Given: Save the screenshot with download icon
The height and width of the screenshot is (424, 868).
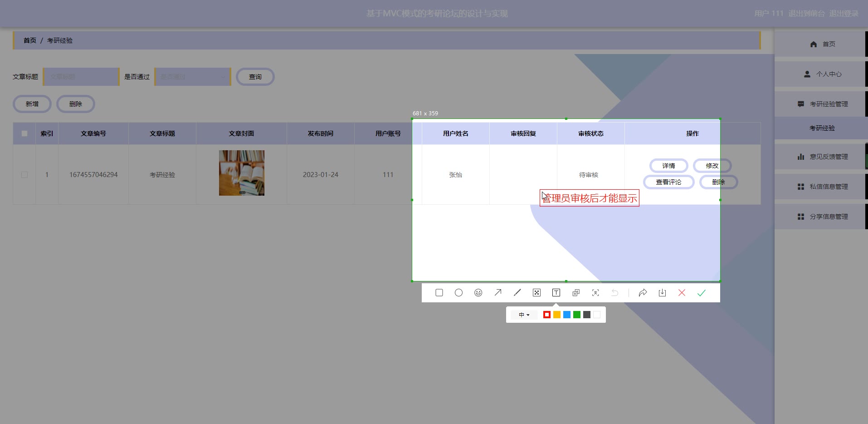Looking at the screenshot, I should tap(662, 293).
